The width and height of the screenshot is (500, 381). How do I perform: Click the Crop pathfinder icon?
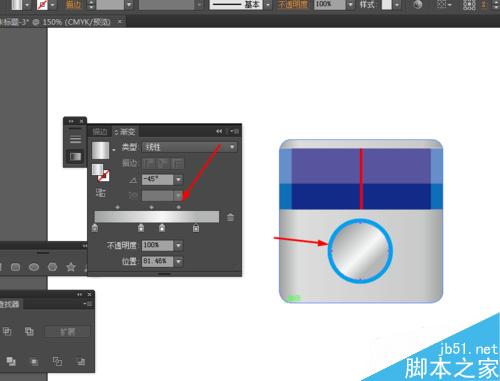pyautogui.click(x=34, y=361)
